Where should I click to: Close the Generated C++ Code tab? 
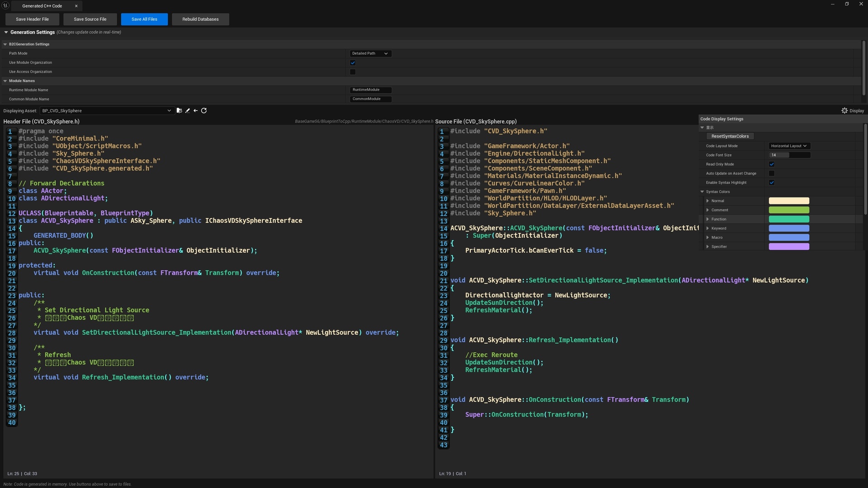[x=76, y=6]
